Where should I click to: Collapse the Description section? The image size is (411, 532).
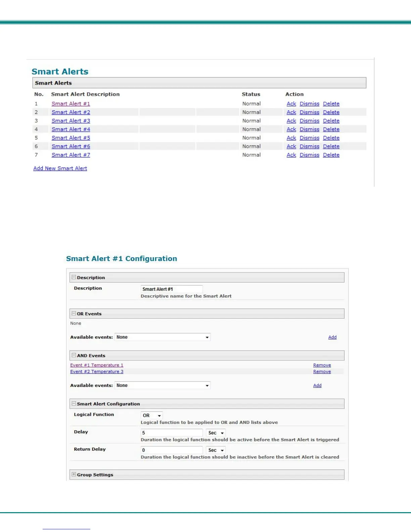[x=74, y=277]
